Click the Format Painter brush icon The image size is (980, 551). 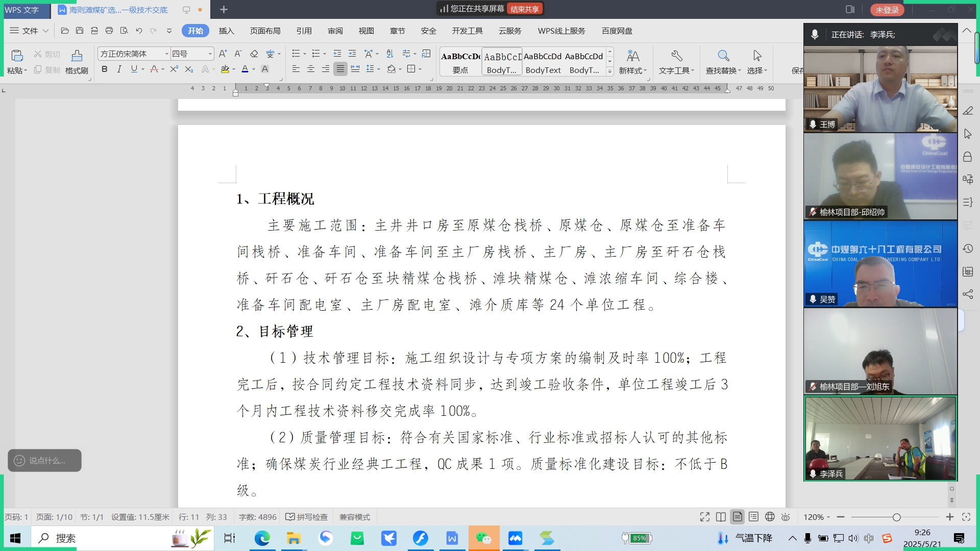click(x=77, y=56)
